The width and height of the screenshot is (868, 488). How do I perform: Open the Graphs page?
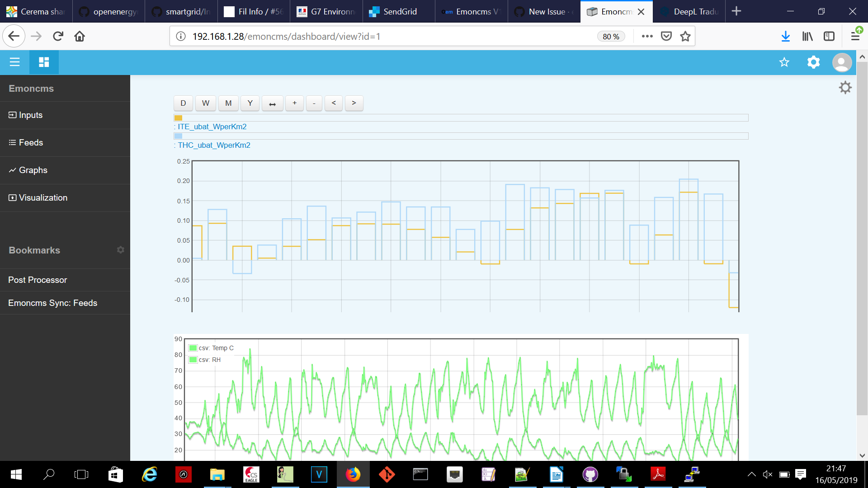click(33, 170)
